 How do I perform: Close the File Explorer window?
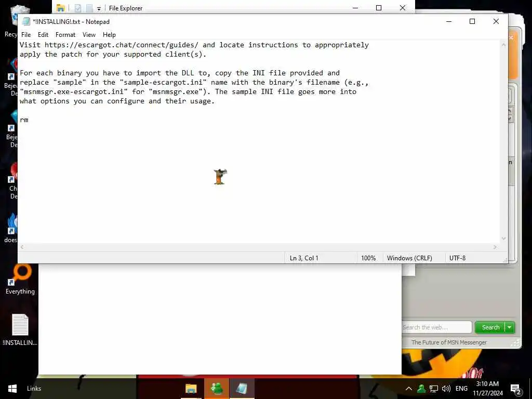tap(403, 8)
